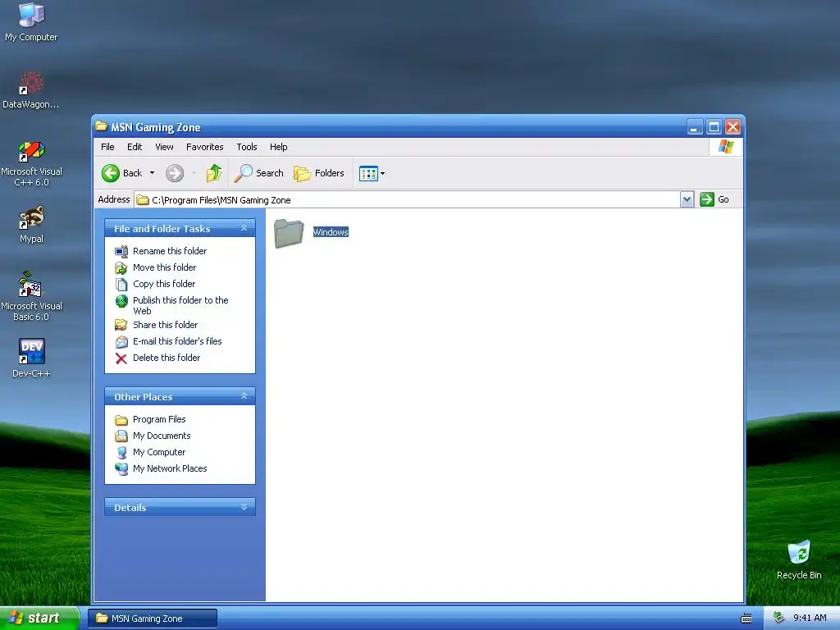Go to My Documents in Other Places

(x=162, y=436)
